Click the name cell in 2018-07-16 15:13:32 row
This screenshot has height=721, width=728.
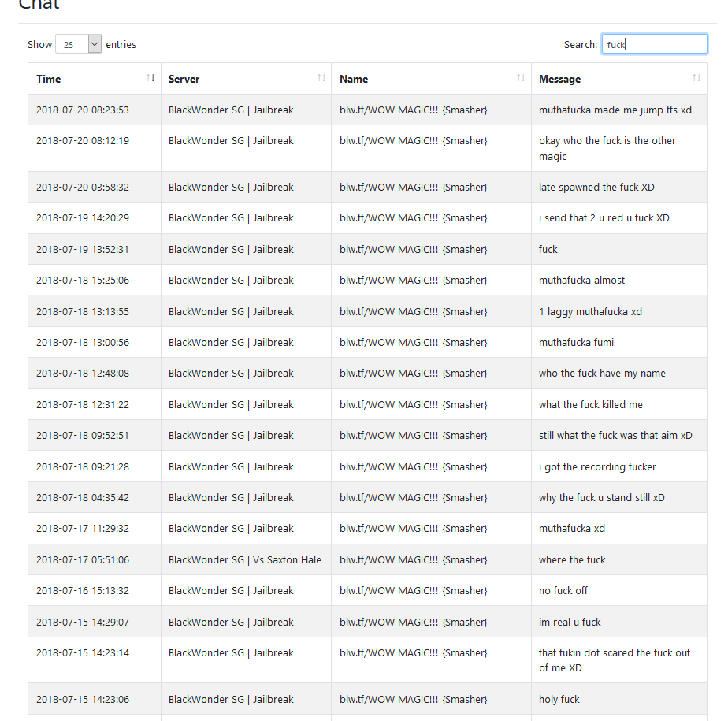431,590
